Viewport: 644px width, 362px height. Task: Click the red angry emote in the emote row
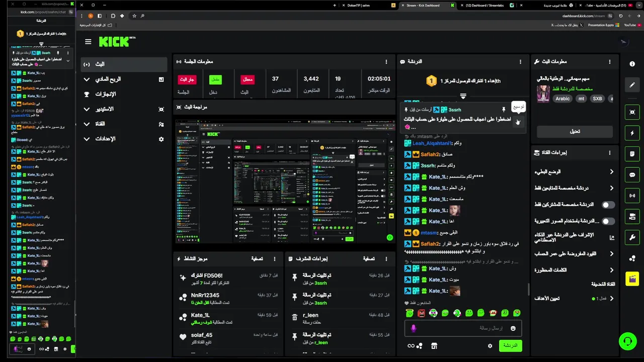422,313
